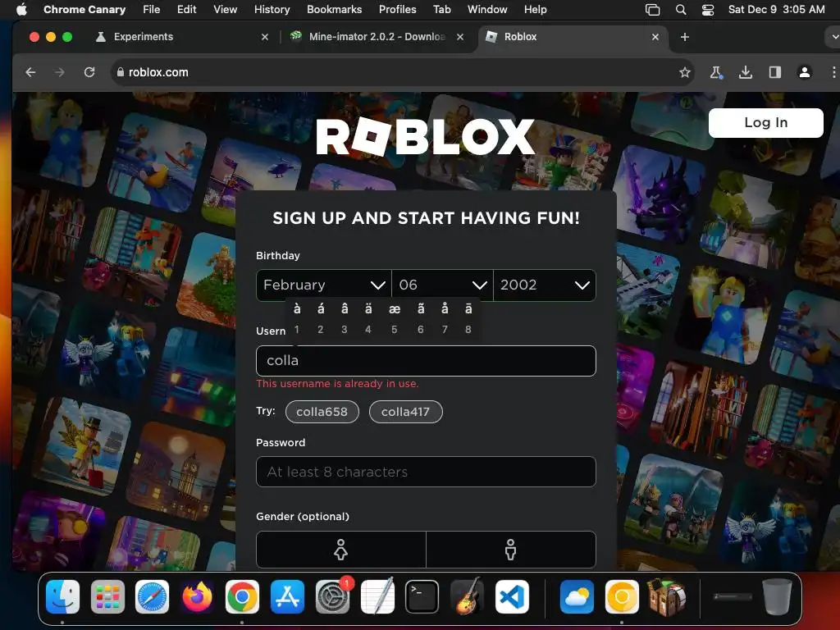Open the Profiles menu

pos(398,9)
